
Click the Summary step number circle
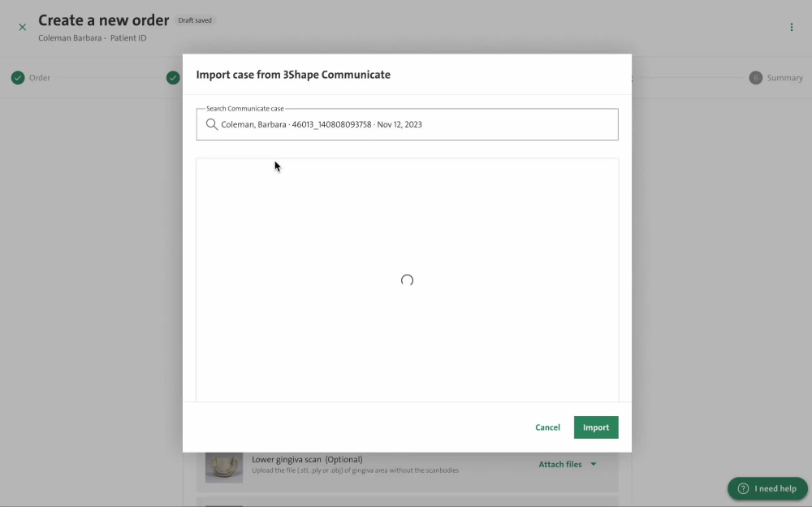755,78
